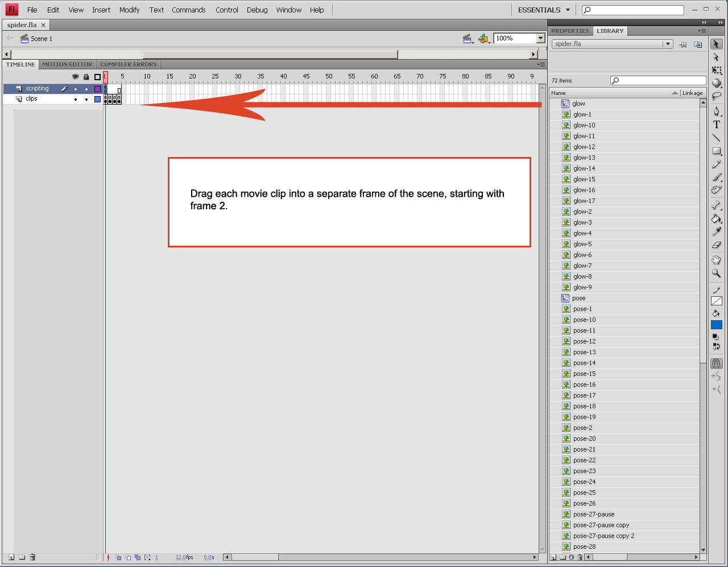Image resolution: width=728 pixels, height=567 pixels.
Task: Toggle visibility of all layers eye icon
Action: tap(75, 77)
